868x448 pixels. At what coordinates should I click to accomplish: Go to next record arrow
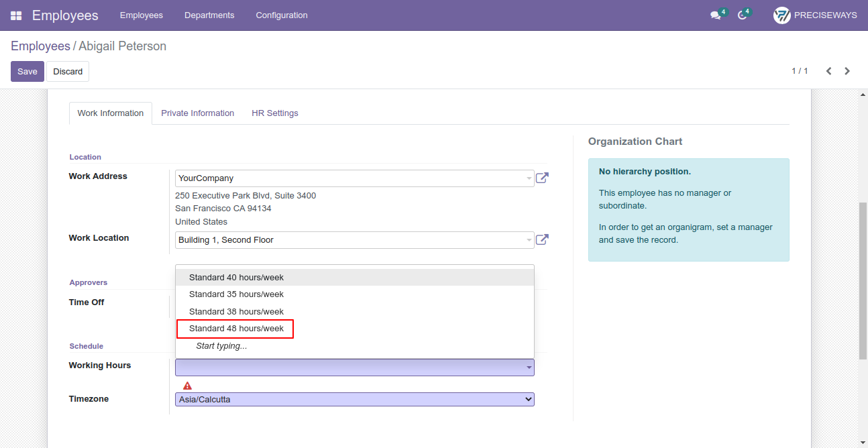(847, 71)
